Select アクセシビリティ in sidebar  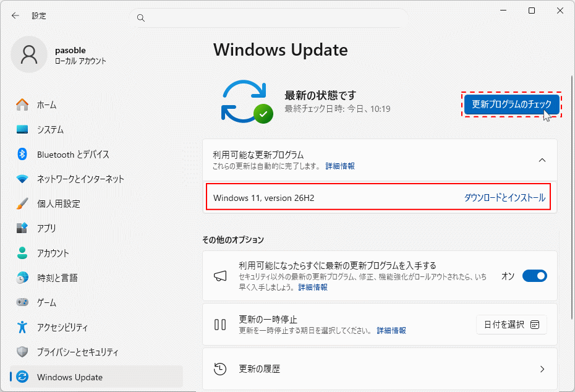pos(62,327)
